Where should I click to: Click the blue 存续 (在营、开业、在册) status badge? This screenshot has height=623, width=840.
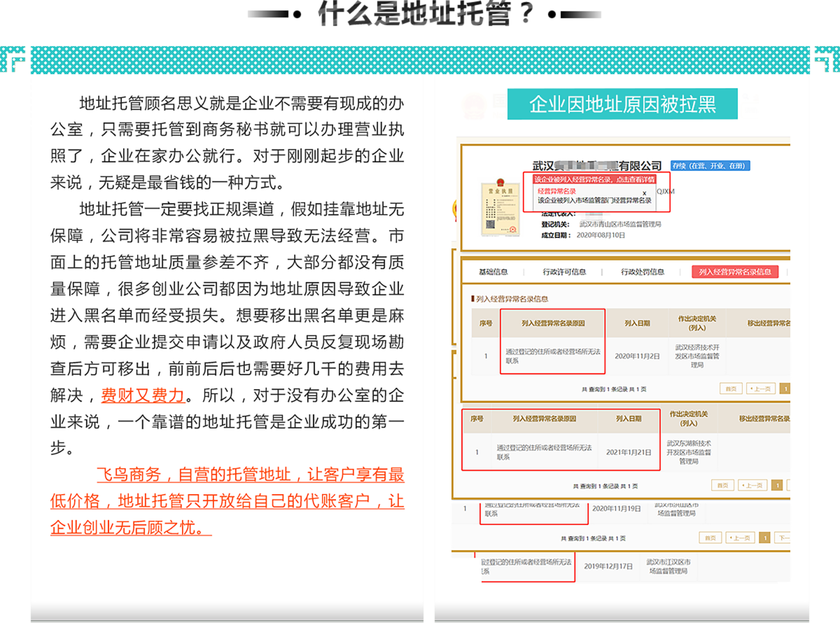(x=710, y=166)
